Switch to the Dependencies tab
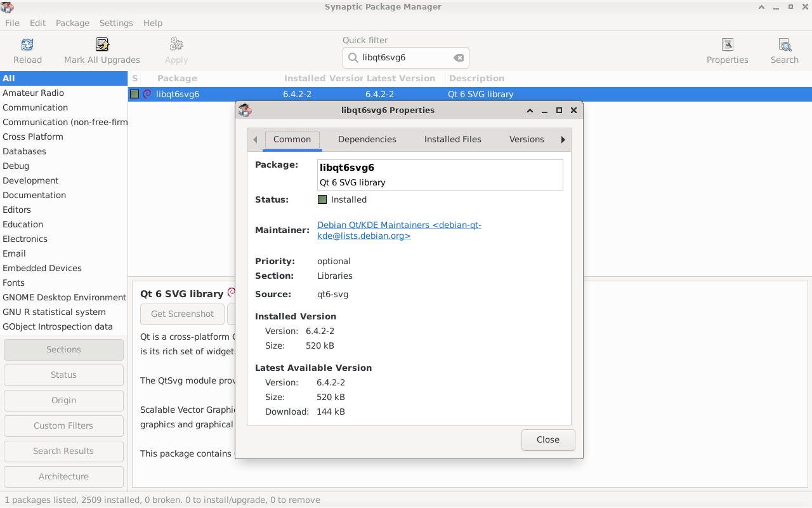Viewport: 812px width, 508px height. 367,139
